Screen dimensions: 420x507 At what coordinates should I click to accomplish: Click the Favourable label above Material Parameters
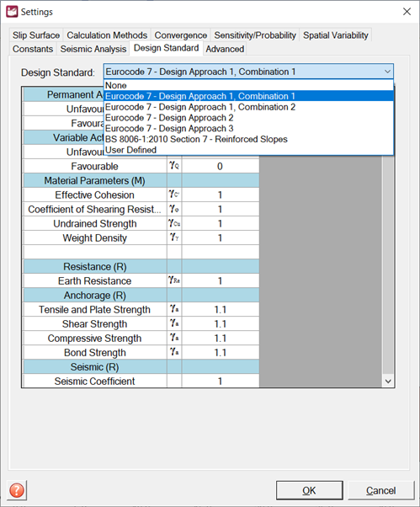tap(94, 166)
